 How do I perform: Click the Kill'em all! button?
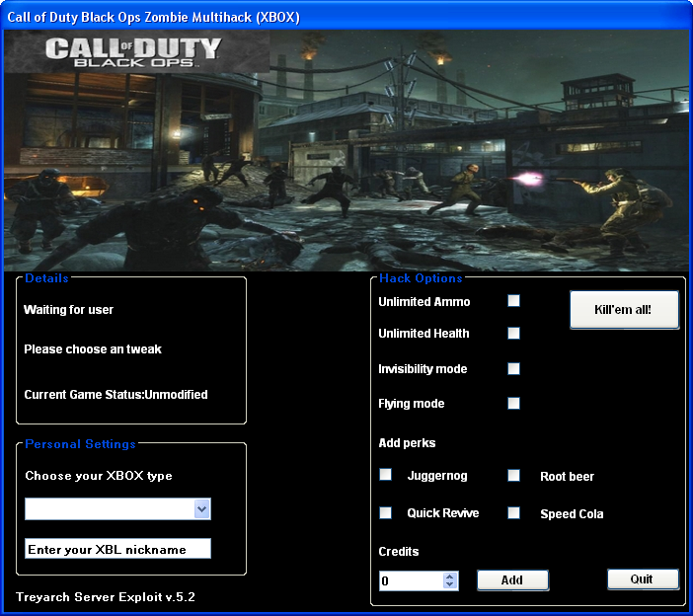point(624,309)
